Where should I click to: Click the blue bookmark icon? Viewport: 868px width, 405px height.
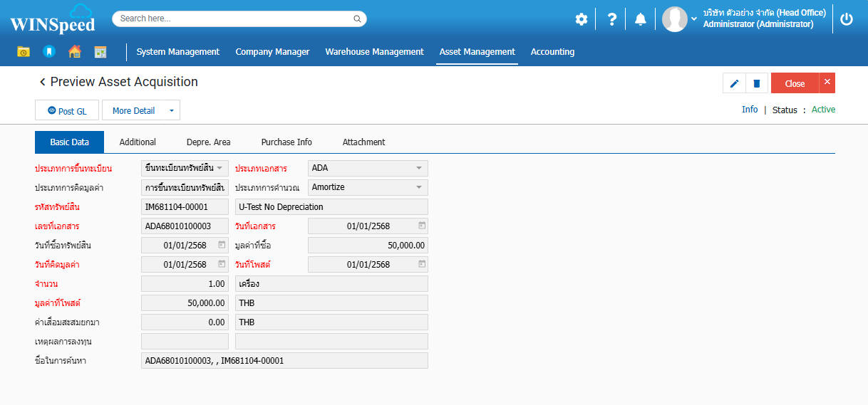(48, 51)
